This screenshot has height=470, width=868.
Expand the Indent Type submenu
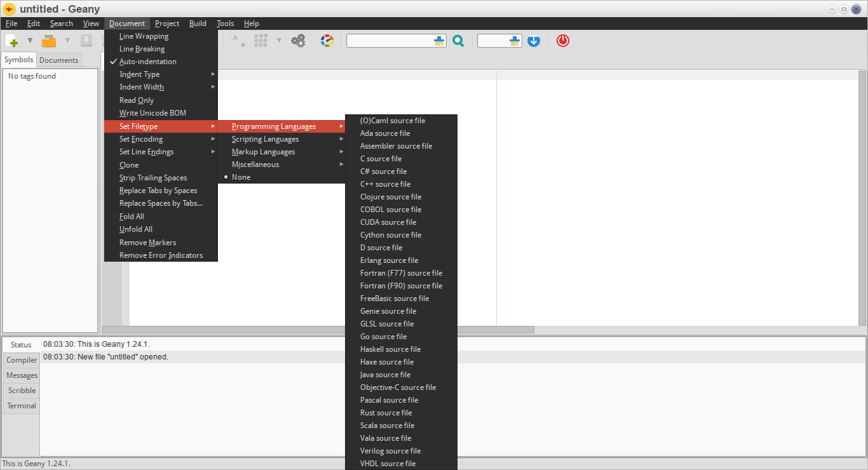tap(161, 74)
